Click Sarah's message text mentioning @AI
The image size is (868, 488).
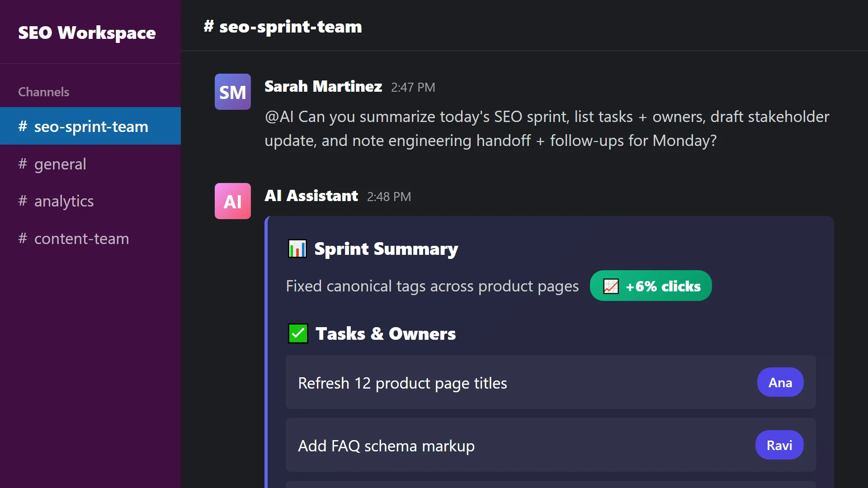pos(547,128)
